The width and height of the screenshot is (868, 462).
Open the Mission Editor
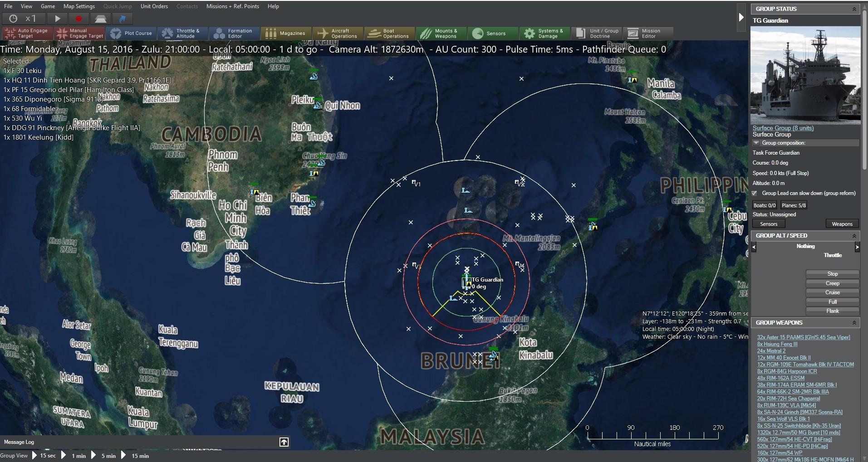pyautogui.click(x=648, y=33)
